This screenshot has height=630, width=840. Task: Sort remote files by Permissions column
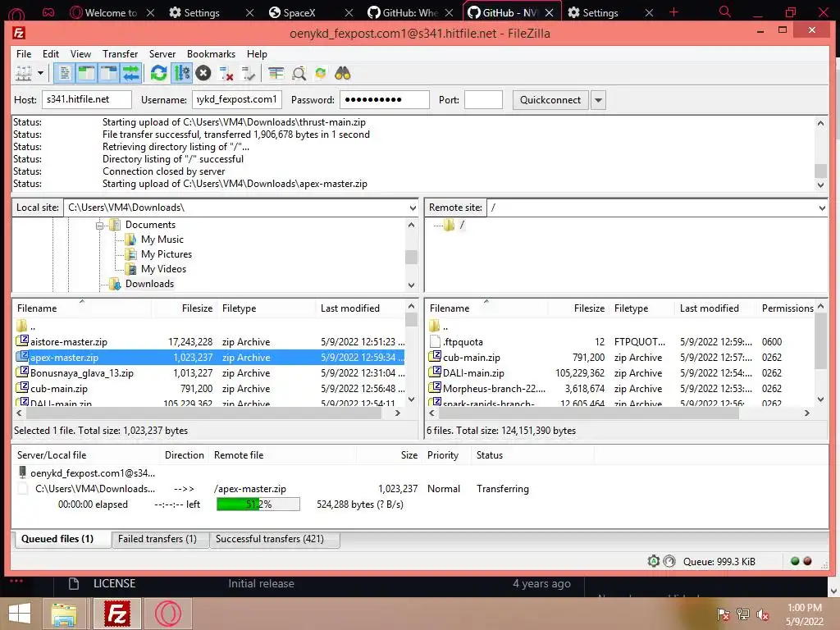tap(787, 308)
